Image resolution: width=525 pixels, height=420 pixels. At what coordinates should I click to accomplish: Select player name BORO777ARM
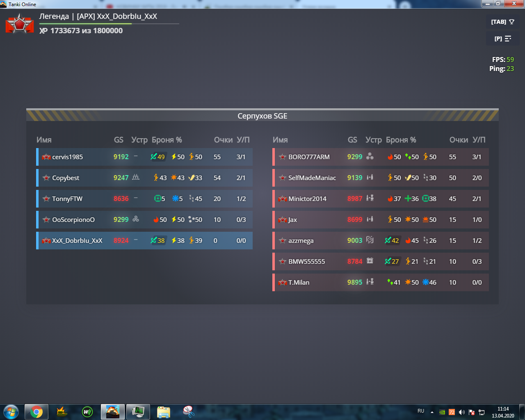point(309,157)
